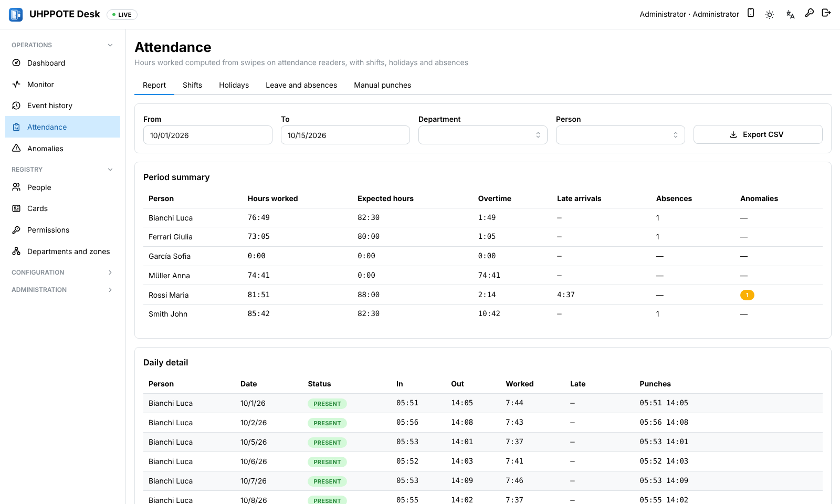Click the Departments and zones icon
840x504 pixels.
coord(16,251)
